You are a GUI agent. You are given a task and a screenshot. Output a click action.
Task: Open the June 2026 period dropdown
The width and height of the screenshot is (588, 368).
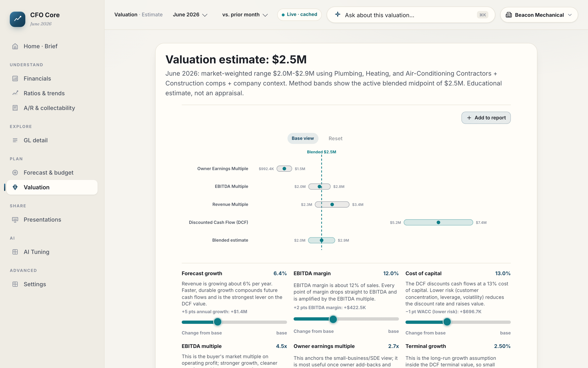pos(190,15)
